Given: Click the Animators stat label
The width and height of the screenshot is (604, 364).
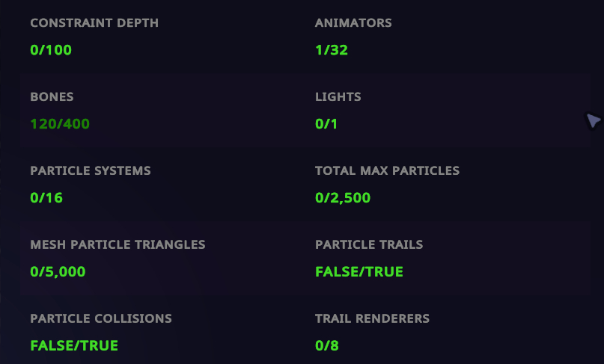Looking at the screenshot, I should click(x=353, y=23).
